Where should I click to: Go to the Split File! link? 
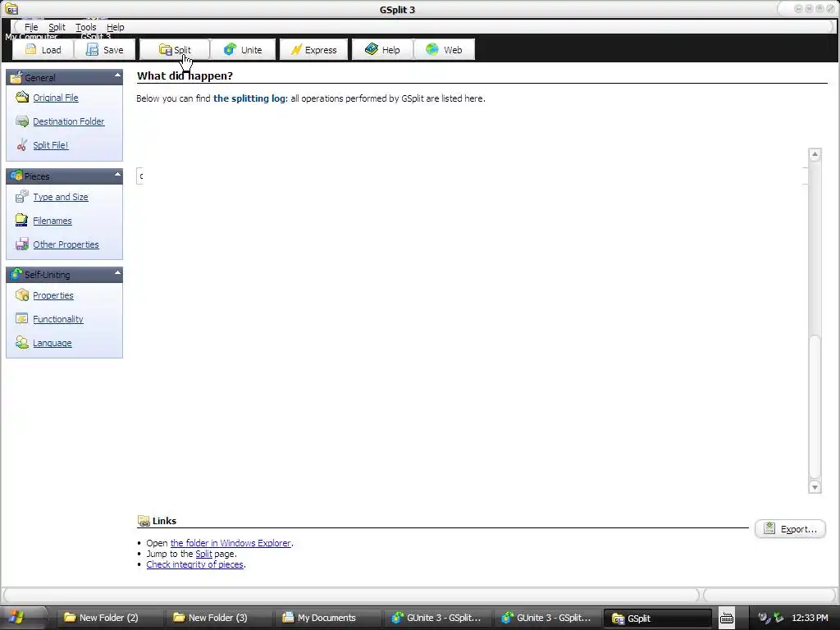[50, 145]
